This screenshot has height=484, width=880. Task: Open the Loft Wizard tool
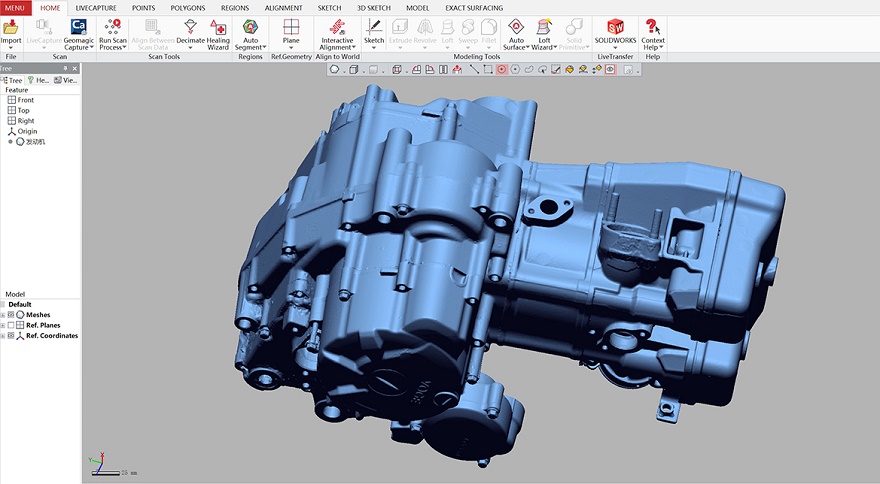pyautogui.click(x=543, y=28)
